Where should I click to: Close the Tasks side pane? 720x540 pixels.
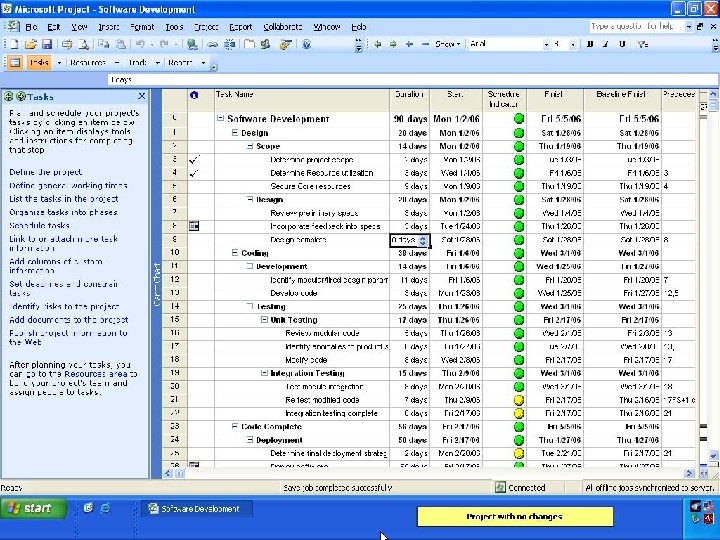click(141, 96)
